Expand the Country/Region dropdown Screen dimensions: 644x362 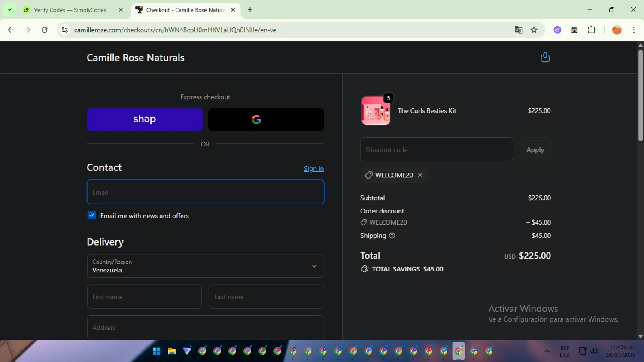(205, 266)
